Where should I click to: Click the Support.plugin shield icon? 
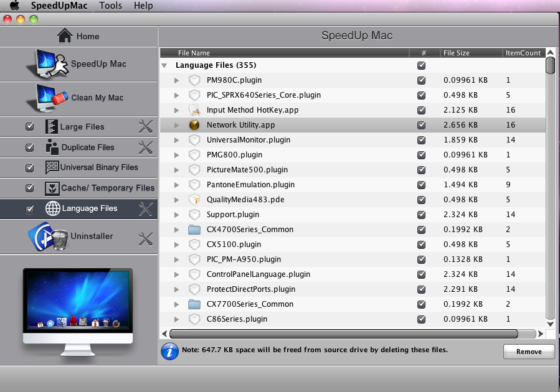194,215
